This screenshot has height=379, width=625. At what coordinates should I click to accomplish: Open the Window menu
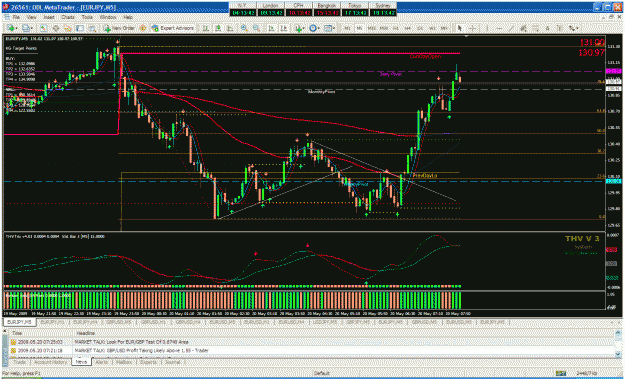coord(108,18)
